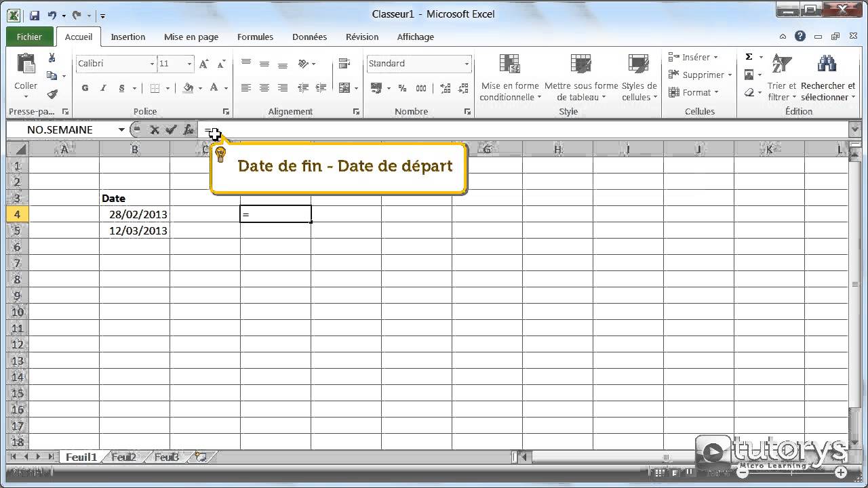
Task: Click the decrease decimal icon
Action: pyautogui.click(x=464, y=88)
